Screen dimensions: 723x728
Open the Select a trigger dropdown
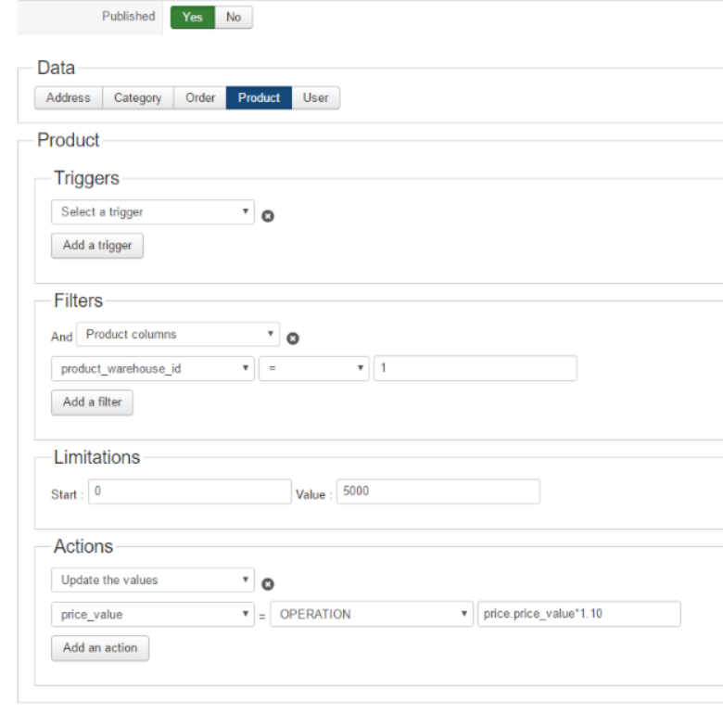152,212
